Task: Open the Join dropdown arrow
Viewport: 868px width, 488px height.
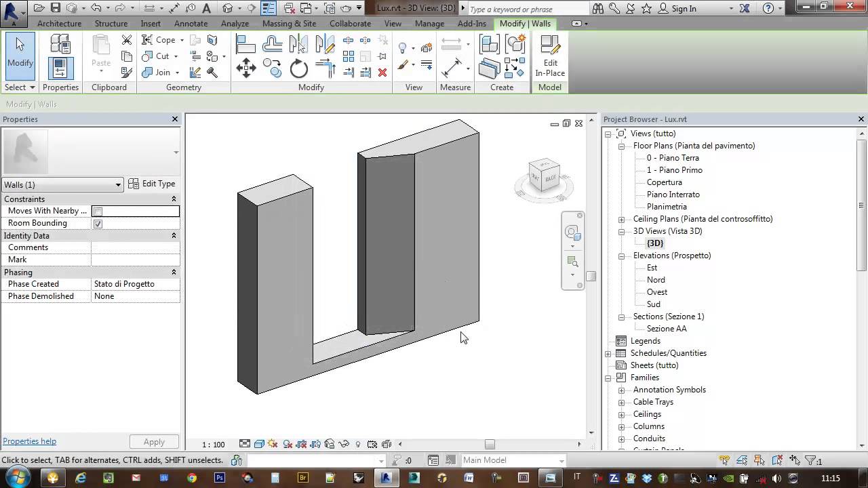Action: (177, 73)
